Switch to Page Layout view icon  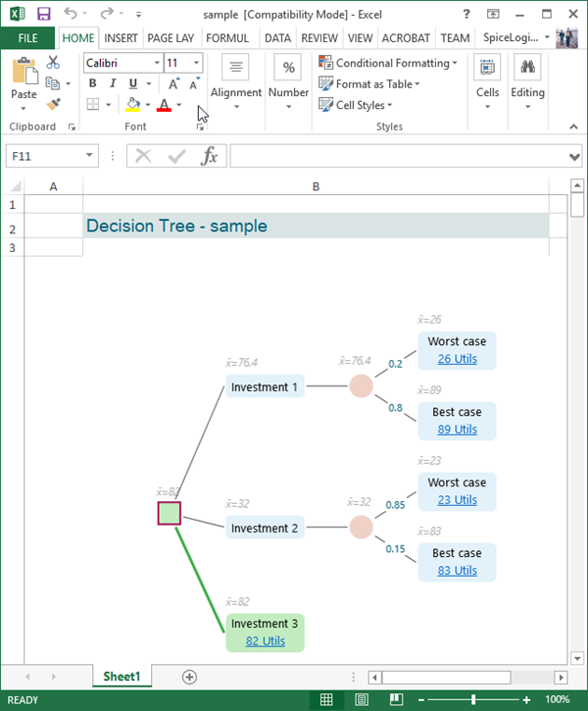(x=362, y=700)
